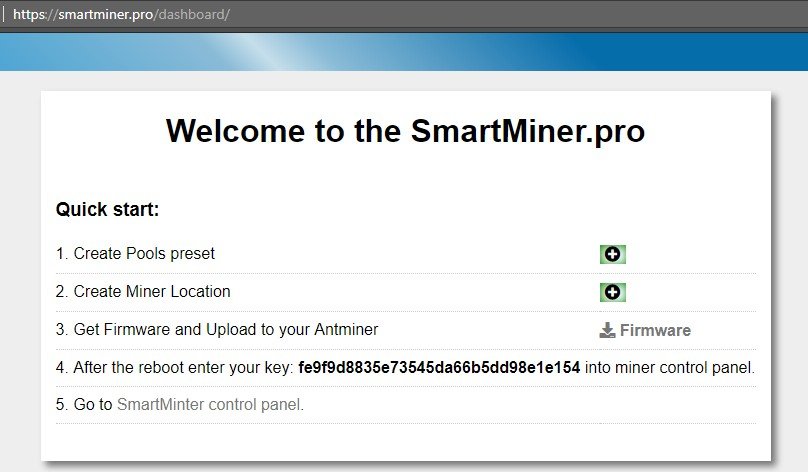This screenshot has height=472, width=808.
Task: Click the gray page margin beside the white card
Action: (20, 273)
